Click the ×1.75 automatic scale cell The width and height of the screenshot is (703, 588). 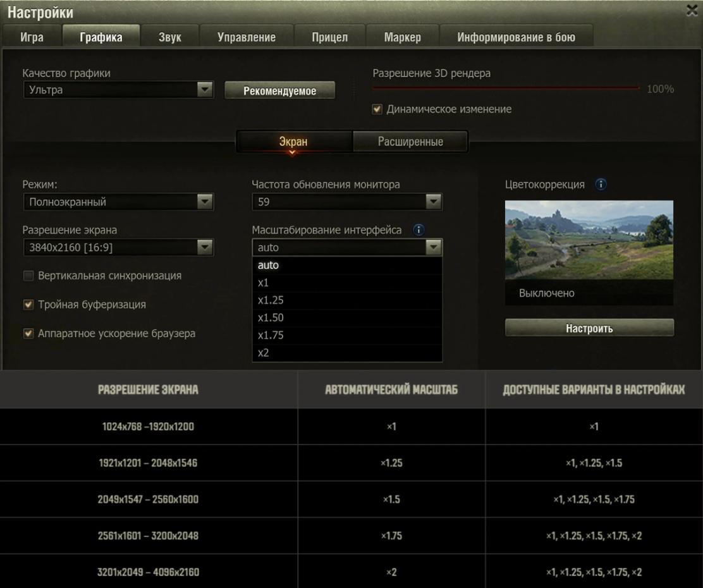391,536
